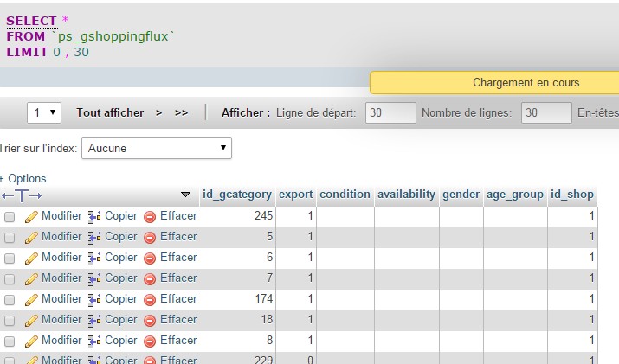Click the Tout afficher button

tap(109, 112)
